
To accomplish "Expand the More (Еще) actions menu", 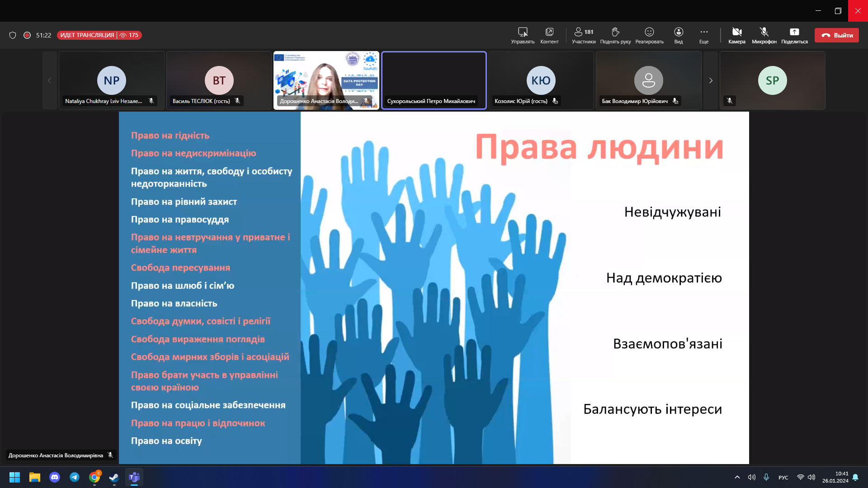I will pos(704,35).
